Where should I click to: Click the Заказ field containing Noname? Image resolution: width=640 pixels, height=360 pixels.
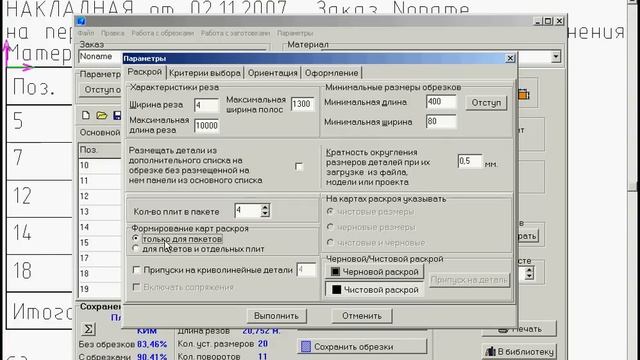pyautogui.click(x=101, y=56)
